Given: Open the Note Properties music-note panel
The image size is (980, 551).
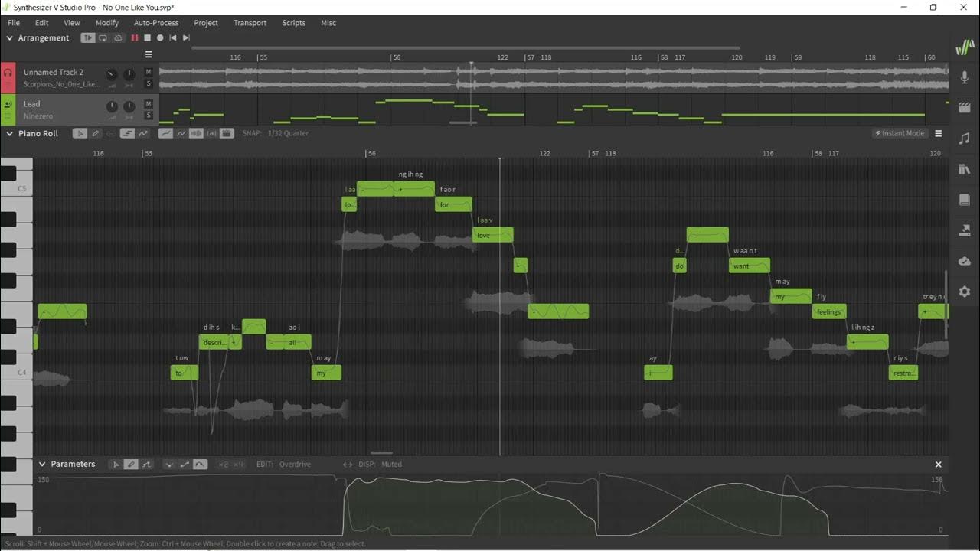Looking at the screenshot, I should pyautogui.click(x=965, y=139).
